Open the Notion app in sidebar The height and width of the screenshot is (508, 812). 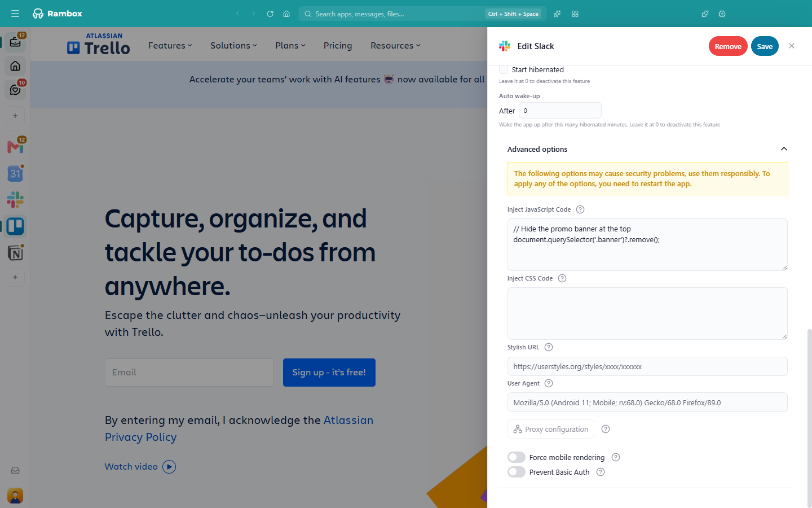click(x=15, y=253)
